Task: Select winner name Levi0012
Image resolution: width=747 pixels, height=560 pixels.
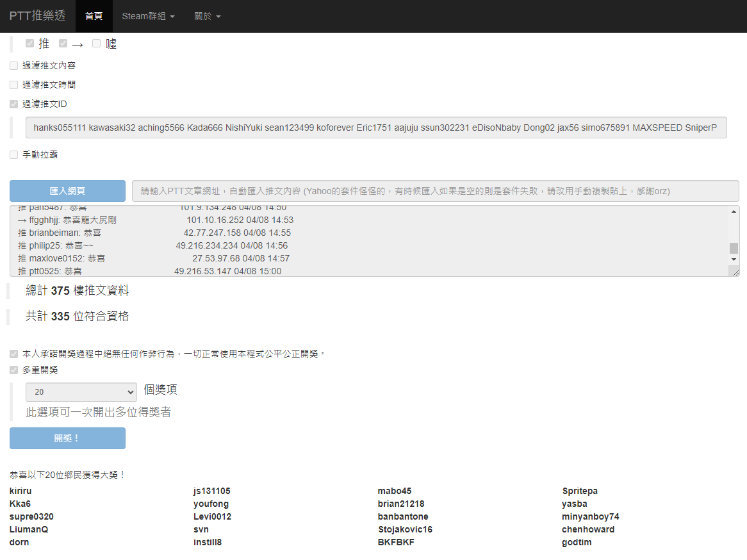Action: pyautogui.click(x=213, y=516)
